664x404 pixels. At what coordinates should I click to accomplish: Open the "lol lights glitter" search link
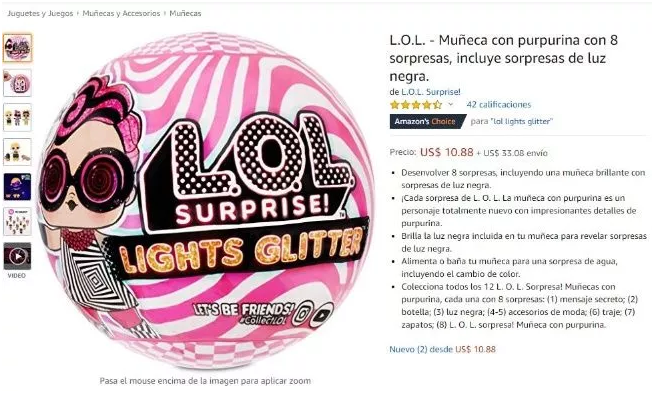[x=521, y=122]
